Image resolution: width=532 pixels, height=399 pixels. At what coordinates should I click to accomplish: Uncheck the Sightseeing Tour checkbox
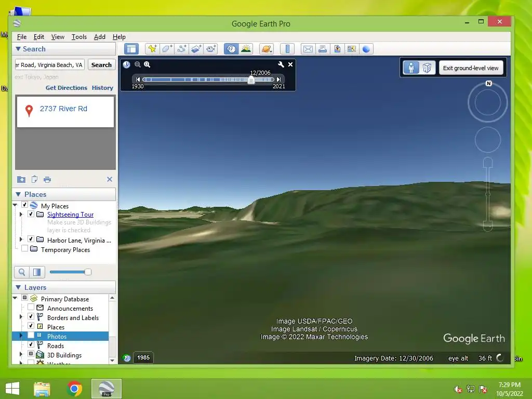tap(31, 214)
